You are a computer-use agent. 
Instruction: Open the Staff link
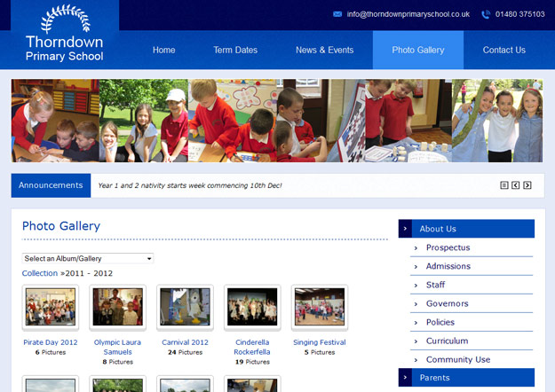coord(435,285)
